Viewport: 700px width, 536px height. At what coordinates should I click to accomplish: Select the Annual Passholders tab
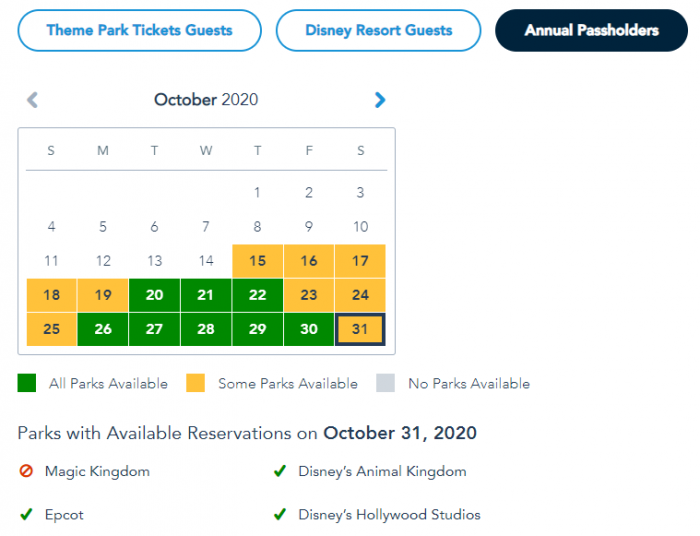(x=591, y=30)
